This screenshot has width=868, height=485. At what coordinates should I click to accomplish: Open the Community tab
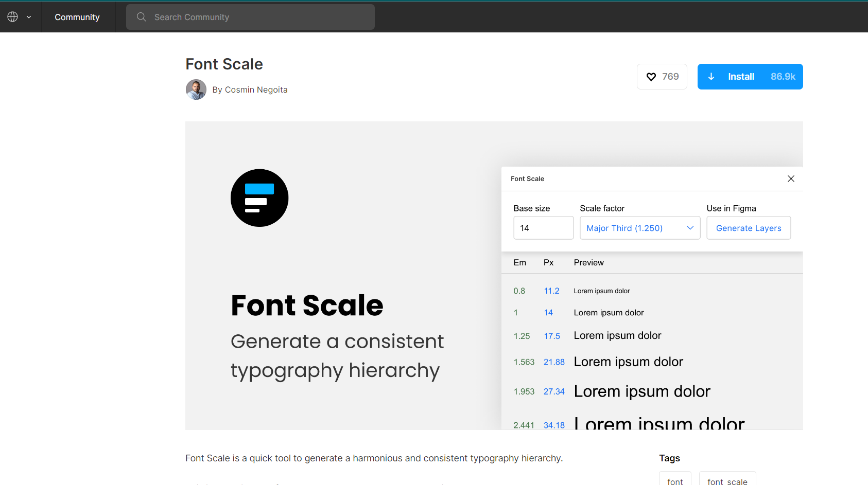coord(77,17)
